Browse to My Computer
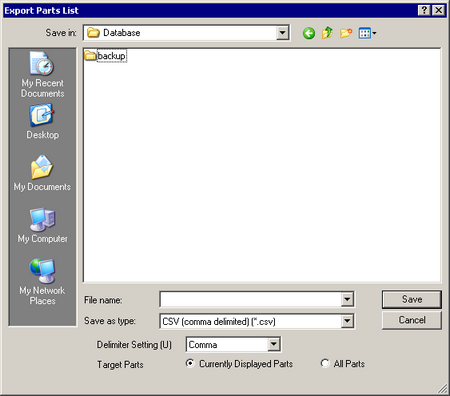The height and width of the screenshot is (396, 450). pos(42,225)
